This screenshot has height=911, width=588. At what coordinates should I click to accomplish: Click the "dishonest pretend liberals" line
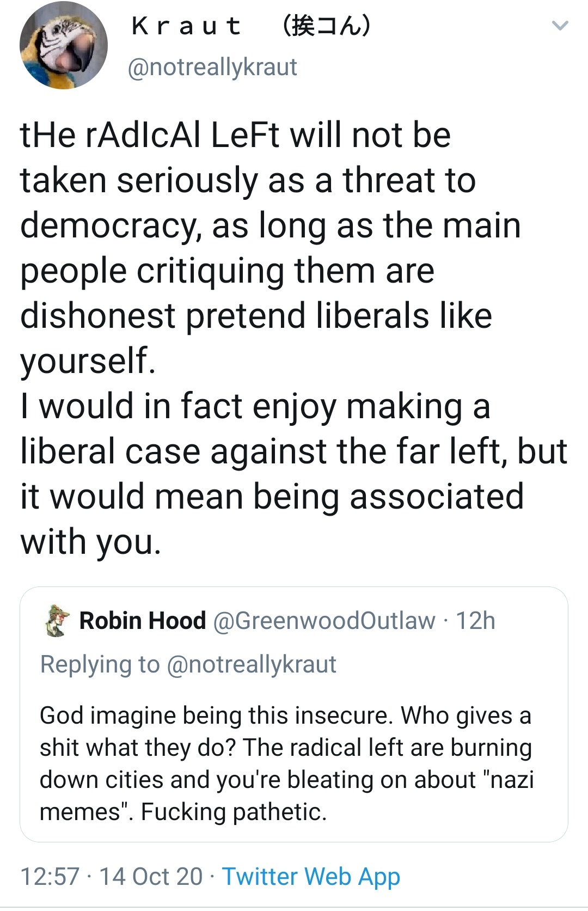tap(256, 316)
